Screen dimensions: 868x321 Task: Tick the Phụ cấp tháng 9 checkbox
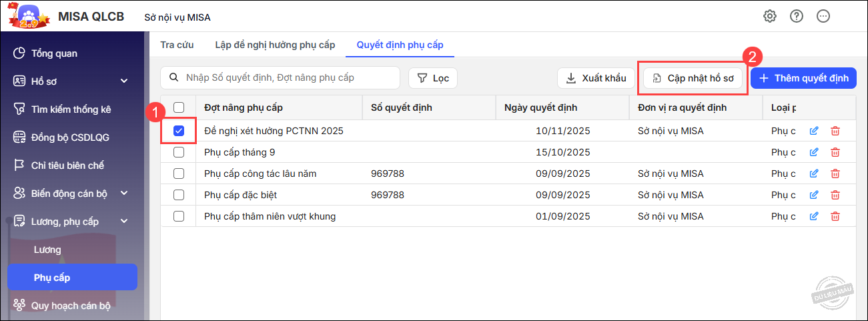point(179,152)
